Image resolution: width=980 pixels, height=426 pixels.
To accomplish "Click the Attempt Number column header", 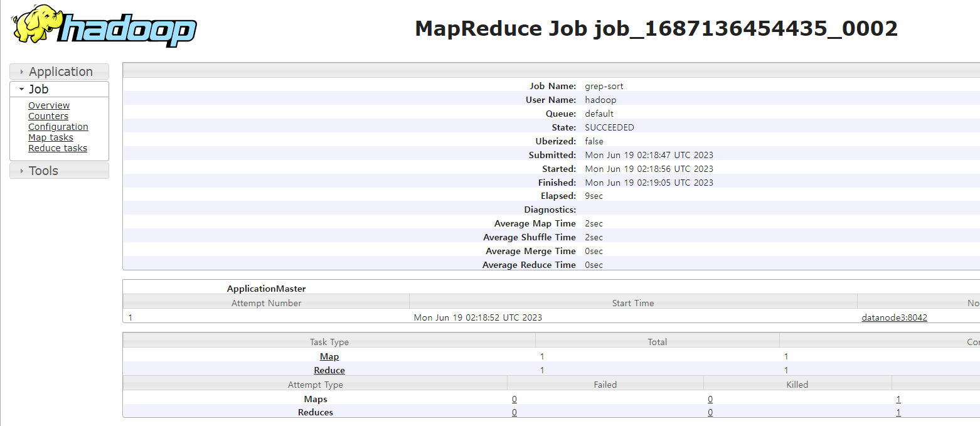I will click(x=267, y=303).
